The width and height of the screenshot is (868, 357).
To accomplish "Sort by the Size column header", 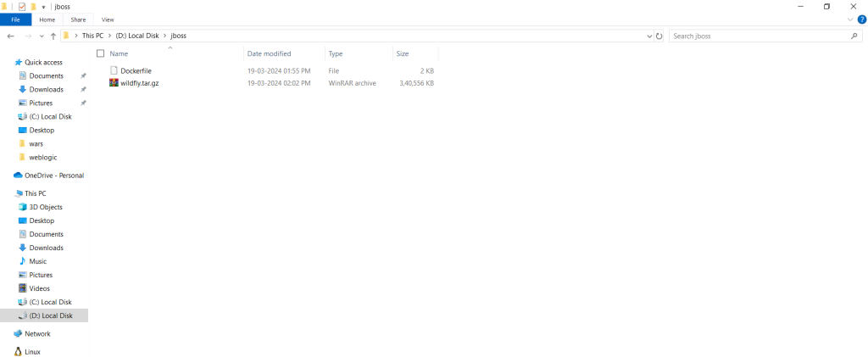I will (403, 53).
